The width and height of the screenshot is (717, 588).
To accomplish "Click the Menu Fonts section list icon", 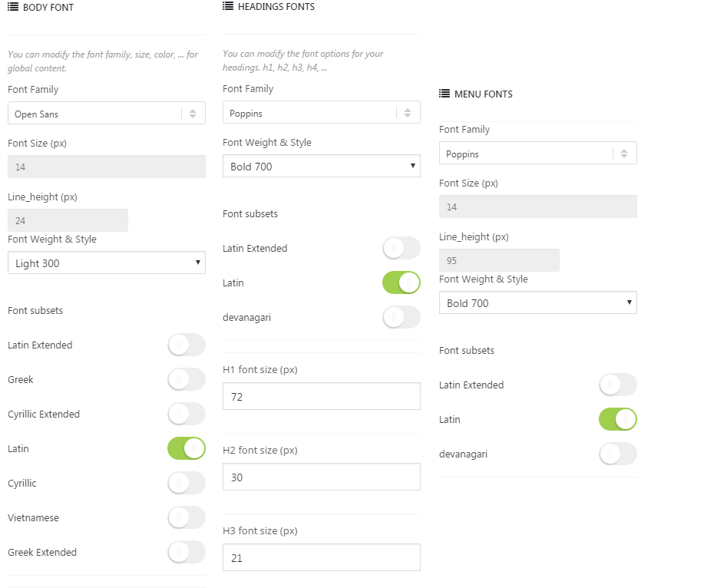I will [444, 94].
